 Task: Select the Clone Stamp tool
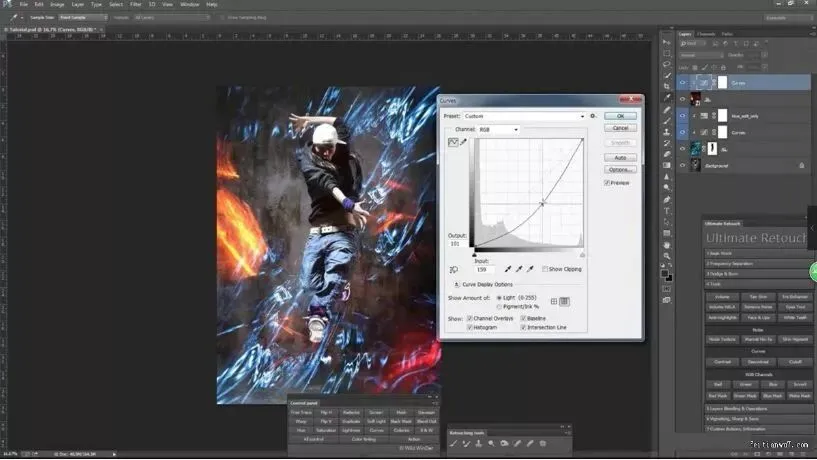(667, 132)
